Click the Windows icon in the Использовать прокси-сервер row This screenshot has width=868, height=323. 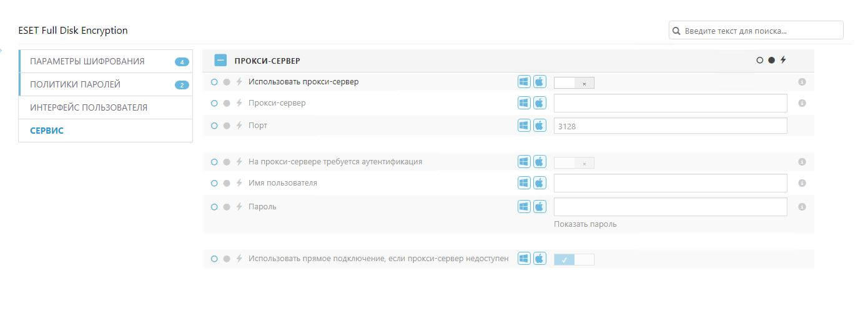(524, 82)
